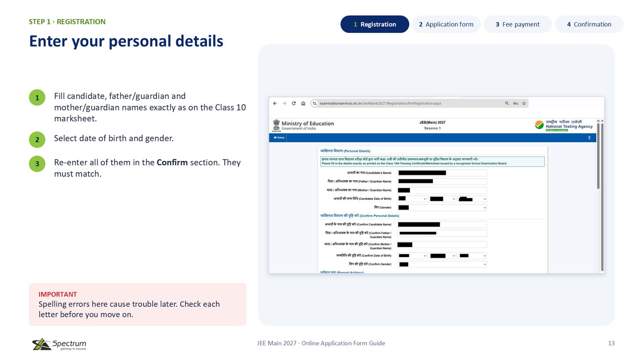Click the Confirm Mother / Guardian Name field
The height and width of the screenshot is (362, 644).
(x=442, y=245)
